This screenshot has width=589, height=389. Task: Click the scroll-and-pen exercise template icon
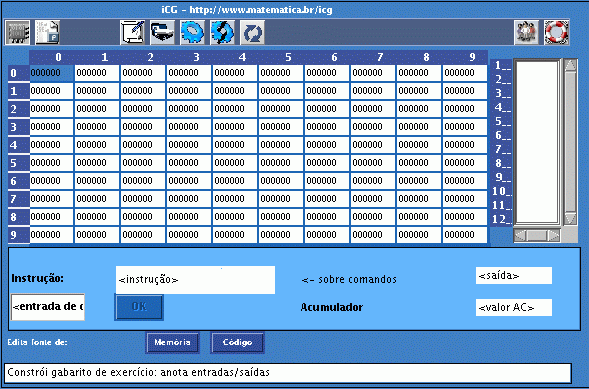pyautogui.click(x=133, y=33)
